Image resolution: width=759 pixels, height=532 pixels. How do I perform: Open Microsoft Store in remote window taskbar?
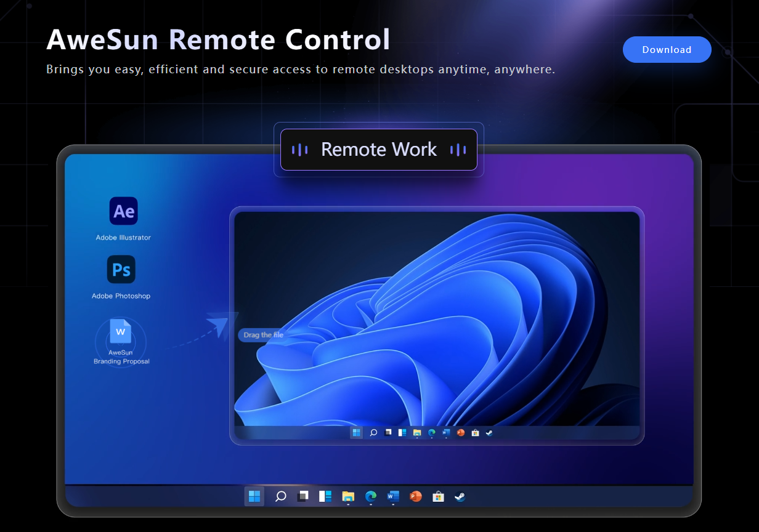(475, 433)
